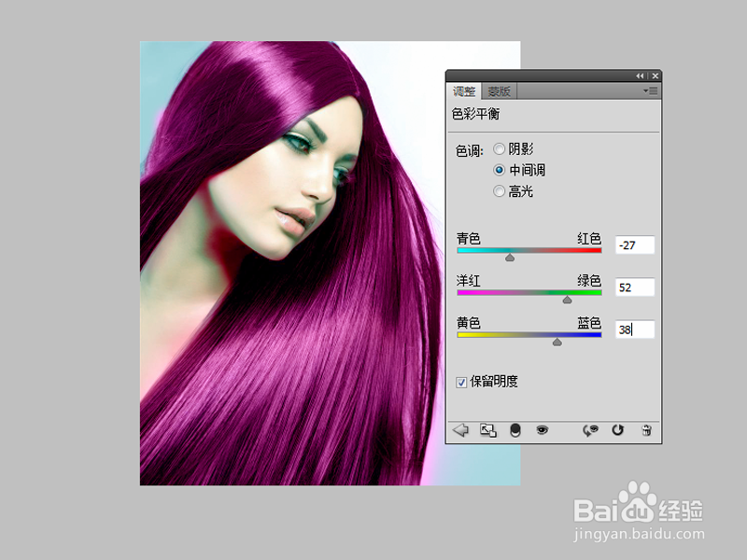Select the 高光 tone option
The image size is (747, 560).
(499, 191)
